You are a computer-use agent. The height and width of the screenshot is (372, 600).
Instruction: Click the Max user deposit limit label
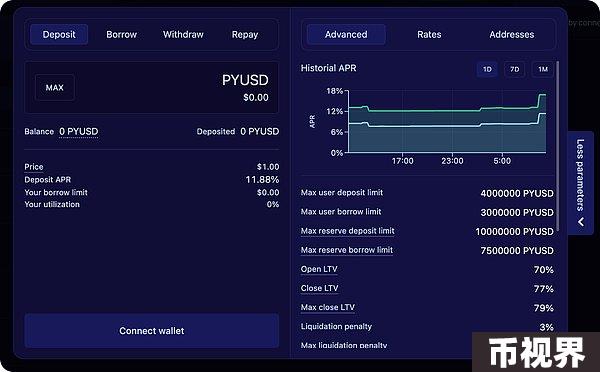click(x=342, y=193)
